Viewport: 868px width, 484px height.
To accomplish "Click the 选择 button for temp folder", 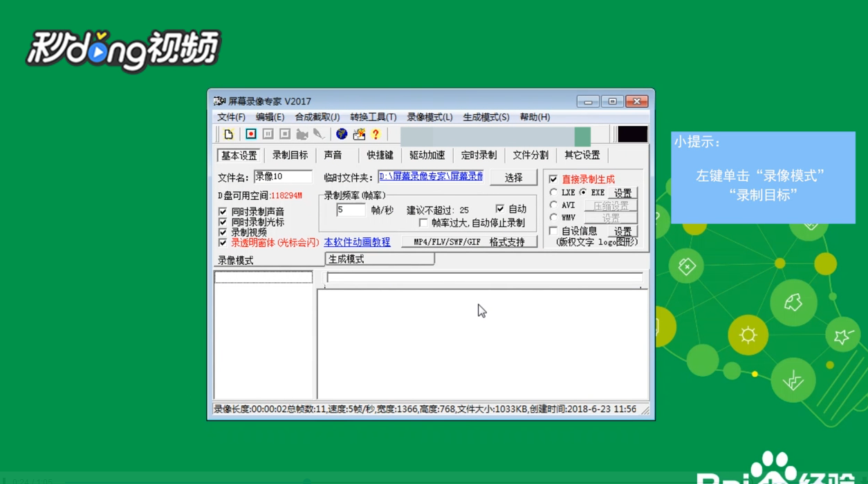I will coord(513,178).
